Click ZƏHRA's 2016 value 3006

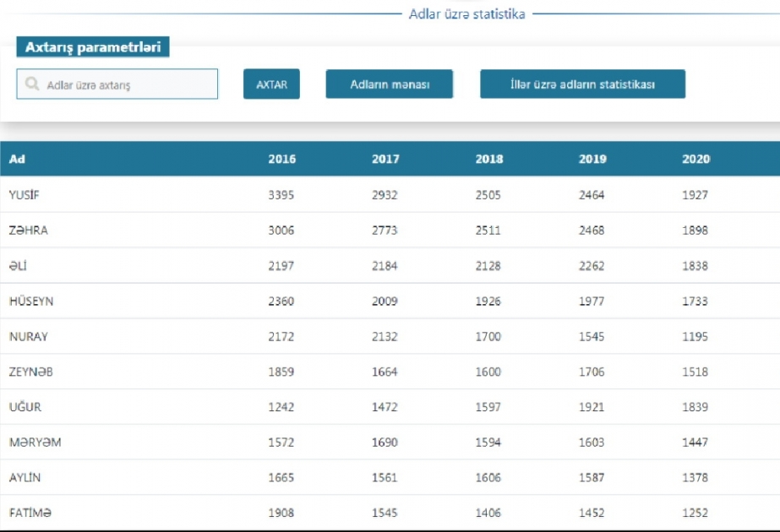[281, 231]
